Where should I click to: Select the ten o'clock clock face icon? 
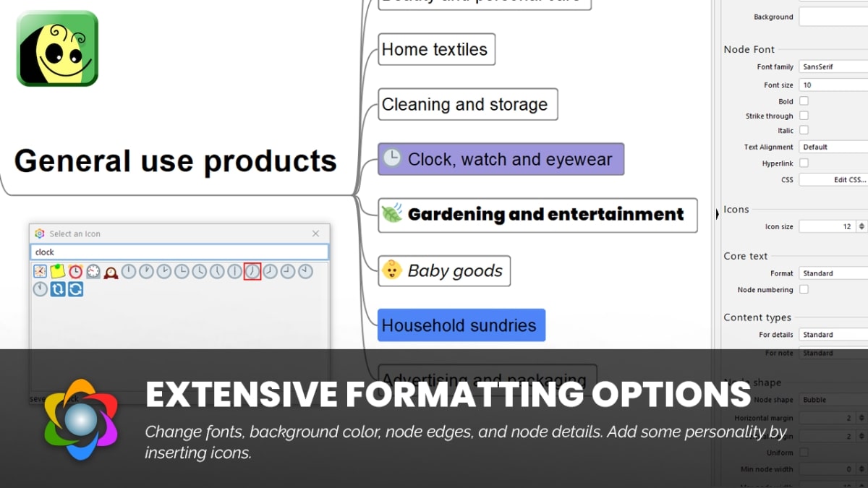306,272
